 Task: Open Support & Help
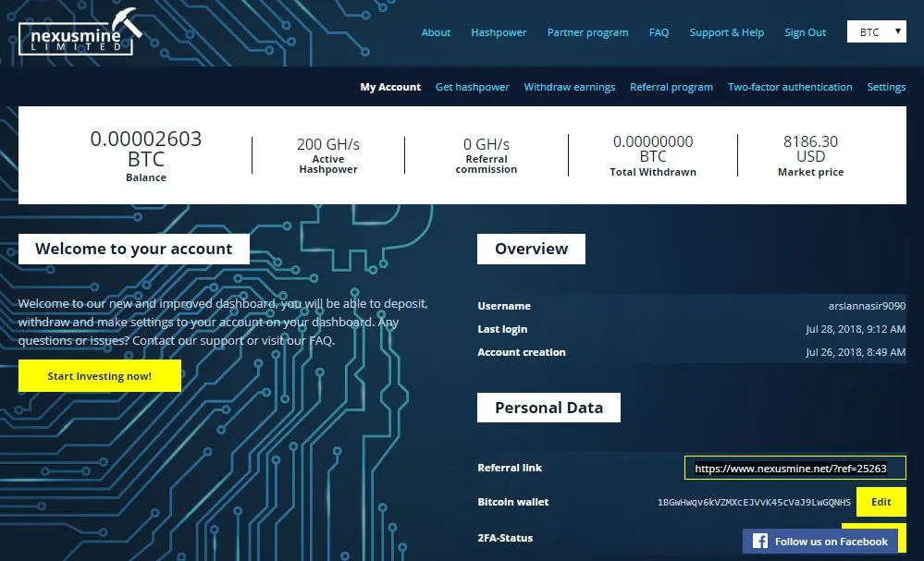point(727,32)
